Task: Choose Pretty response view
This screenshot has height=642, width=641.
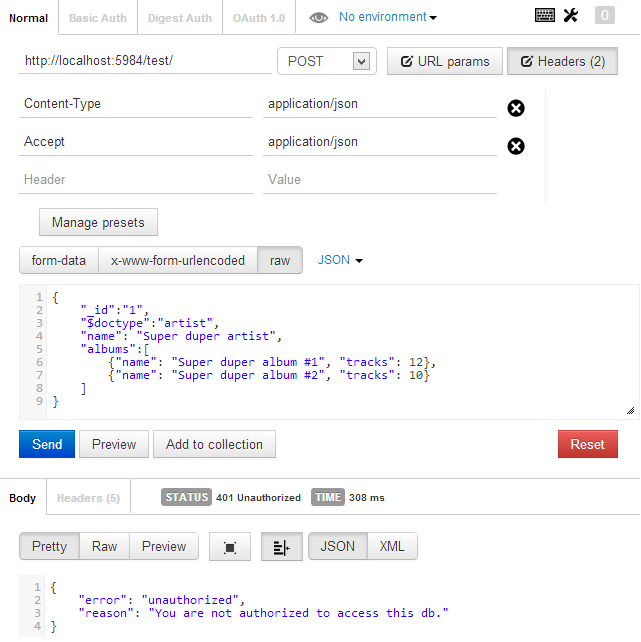Action: tap(49, 547)
